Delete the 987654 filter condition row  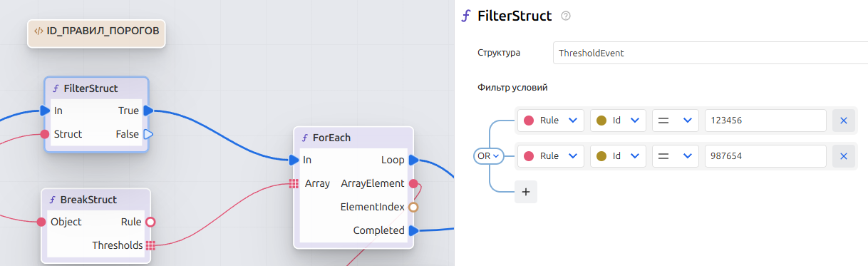pyautogui.click(x=843, y=156)
